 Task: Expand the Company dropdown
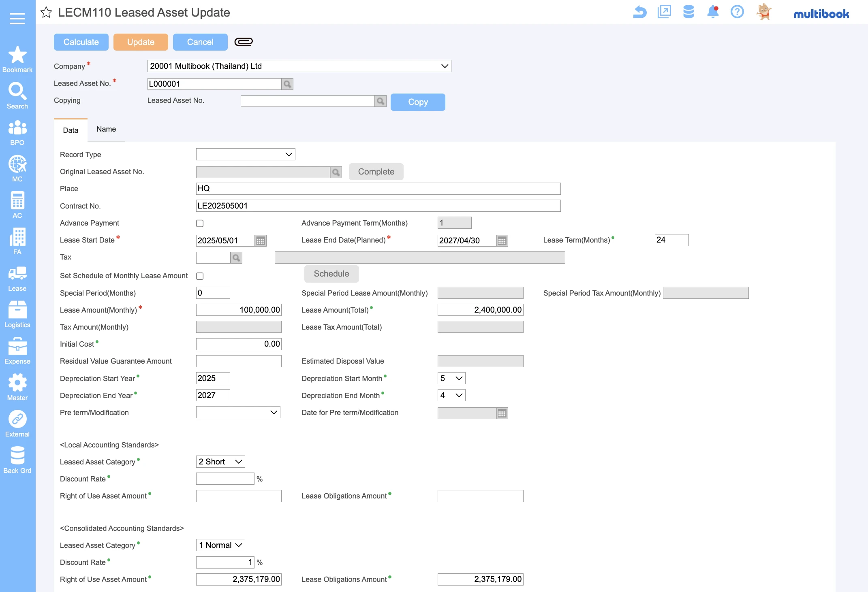point(299,66)
